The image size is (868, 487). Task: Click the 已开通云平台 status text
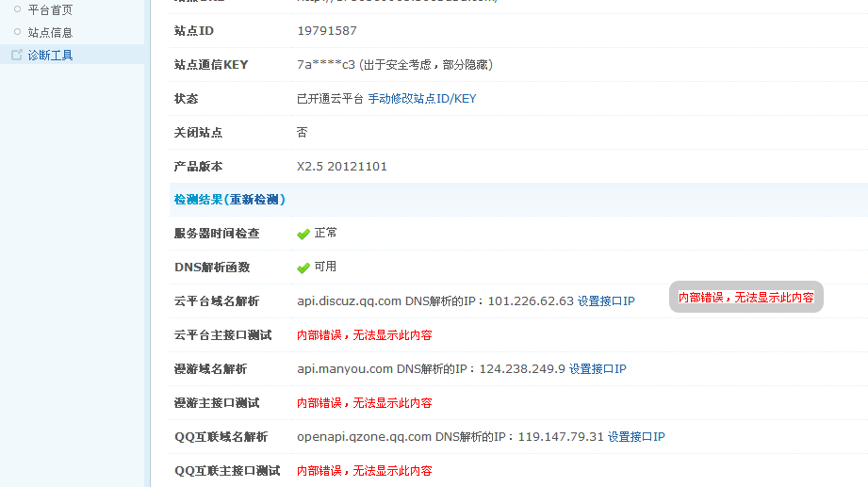point(330,99)
